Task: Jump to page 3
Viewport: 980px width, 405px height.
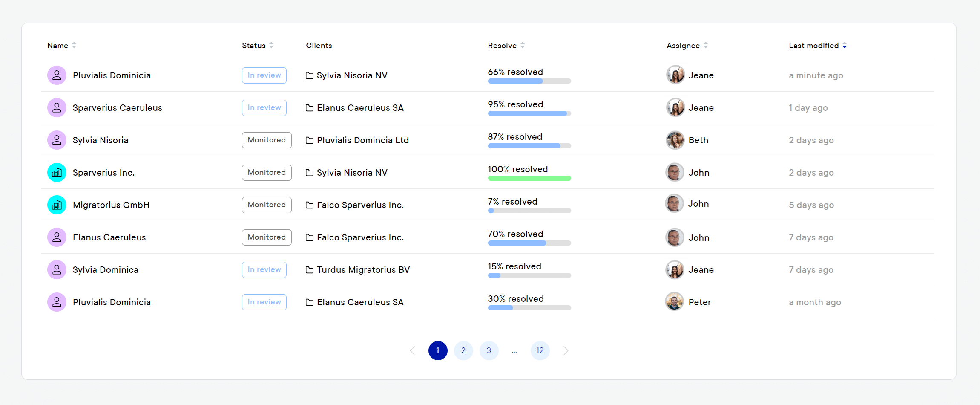Action: [489, 351]
